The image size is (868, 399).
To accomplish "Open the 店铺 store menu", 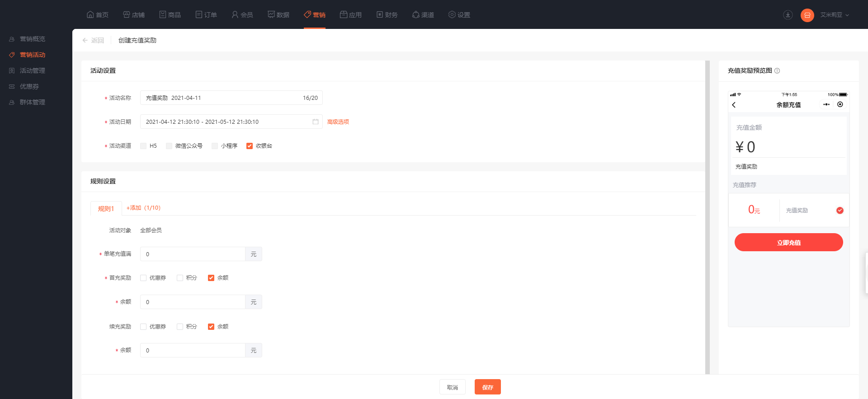I will (134, 14).
